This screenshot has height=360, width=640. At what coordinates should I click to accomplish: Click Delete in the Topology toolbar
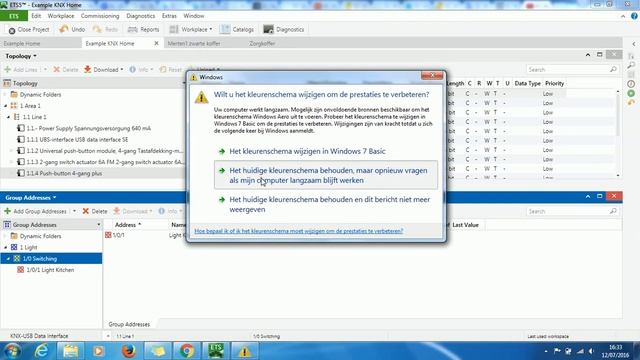[x=66, y=69]
